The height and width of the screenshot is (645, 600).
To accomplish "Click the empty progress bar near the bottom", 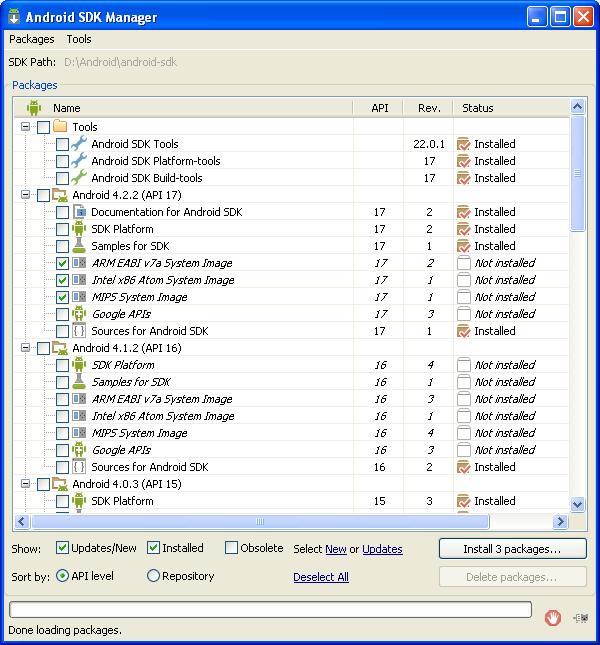I will coord(270,610).
